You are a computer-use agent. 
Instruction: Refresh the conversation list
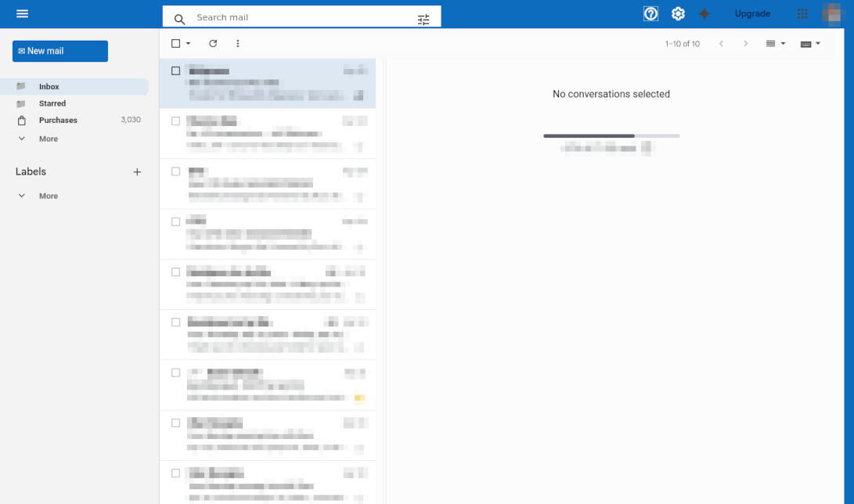213,43
